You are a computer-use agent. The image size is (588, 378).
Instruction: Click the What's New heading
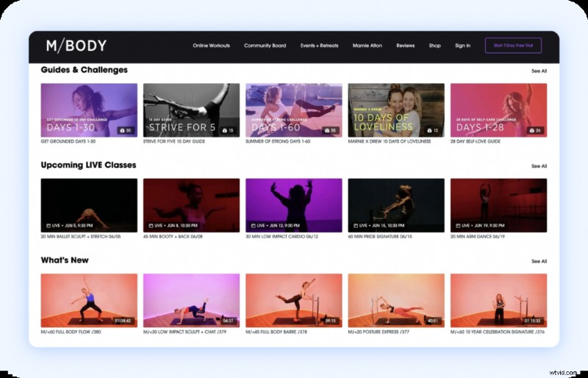pyautogui.click(x=65, y=260)
